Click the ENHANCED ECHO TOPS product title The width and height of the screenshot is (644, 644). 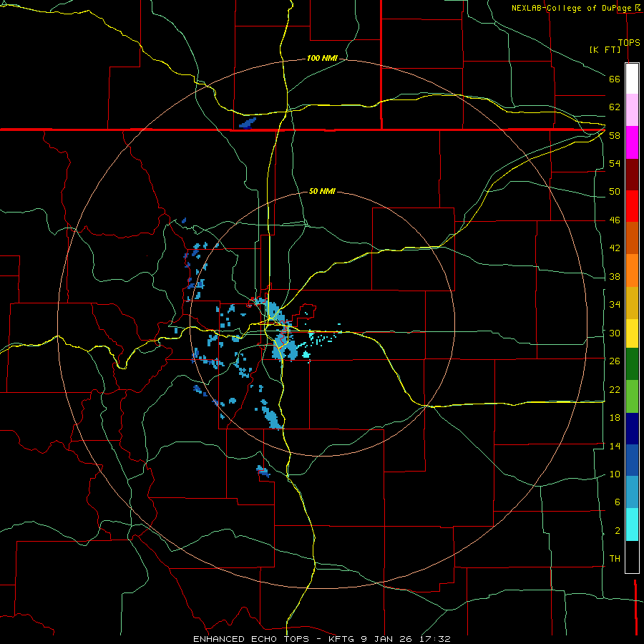click(x=251, y=639)
